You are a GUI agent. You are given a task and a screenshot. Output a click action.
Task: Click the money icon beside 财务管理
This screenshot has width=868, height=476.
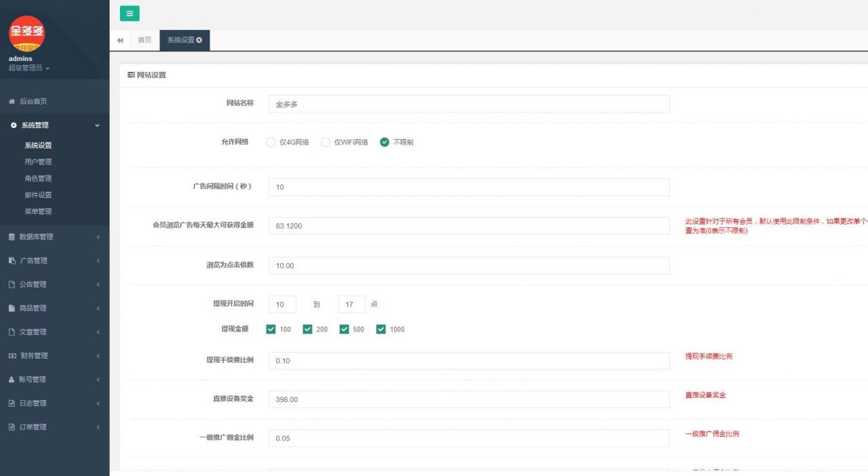pos(12,356)
